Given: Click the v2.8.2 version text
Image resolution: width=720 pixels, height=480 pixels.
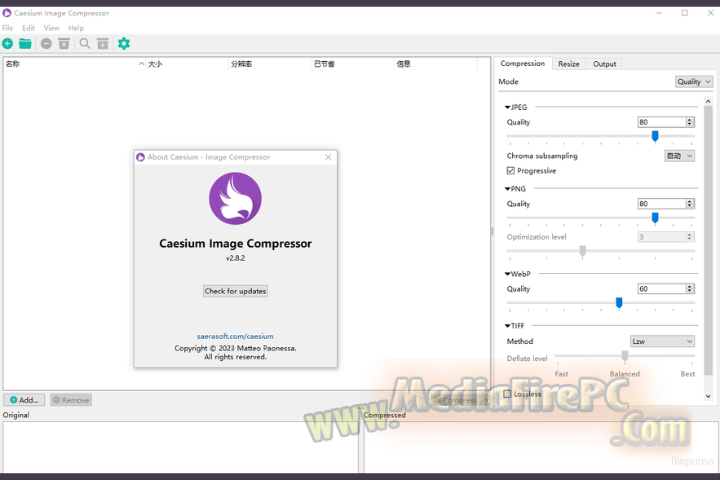Looking at the screenshot, I should (235, 258).
